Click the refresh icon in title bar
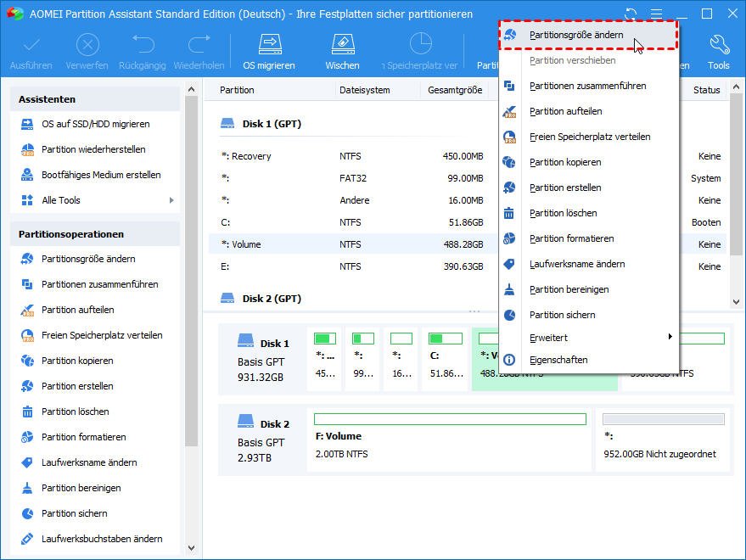Image resolution: width=746 pixels, height=560 pixels. (631, 14)
